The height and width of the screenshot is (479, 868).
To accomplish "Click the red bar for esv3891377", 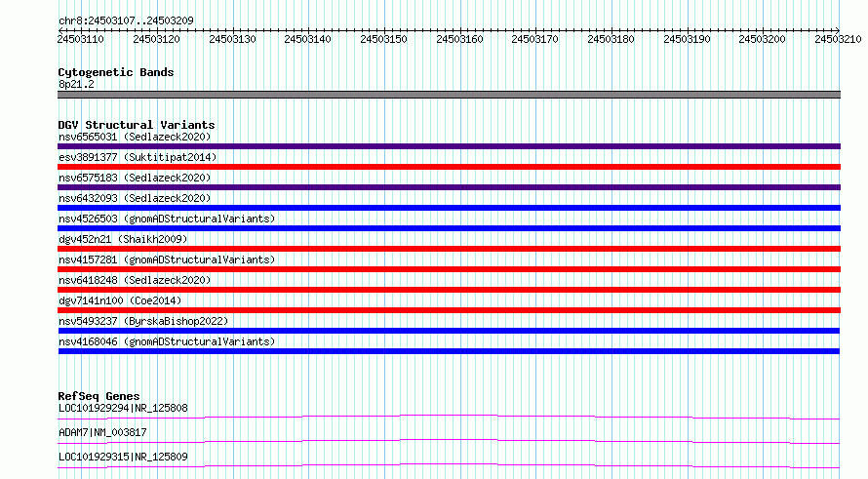I will [x=449, y=167].
